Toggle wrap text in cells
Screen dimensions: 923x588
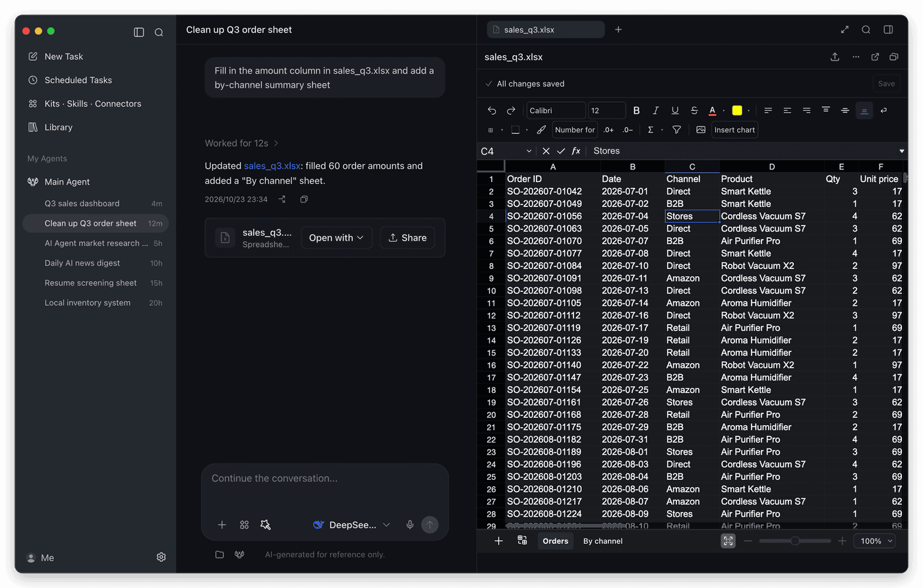883,111
